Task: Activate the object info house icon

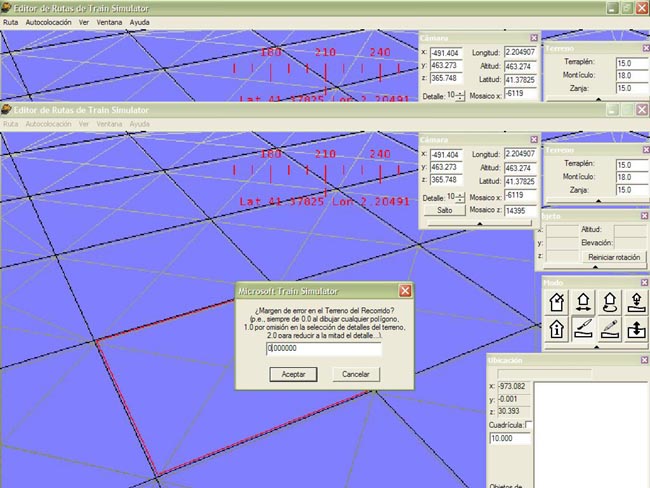Action: (556, 328)
